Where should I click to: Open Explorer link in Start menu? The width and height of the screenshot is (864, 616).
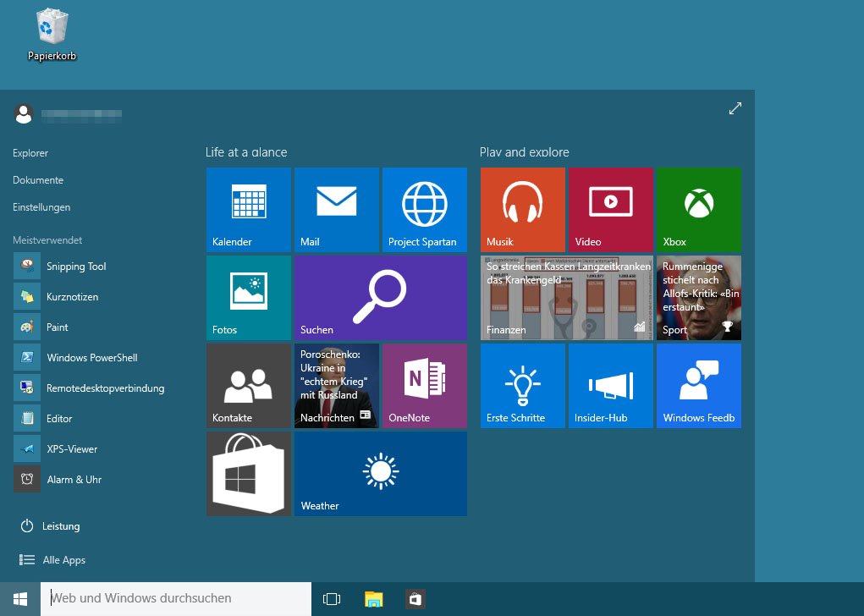[x=30, y=153]
